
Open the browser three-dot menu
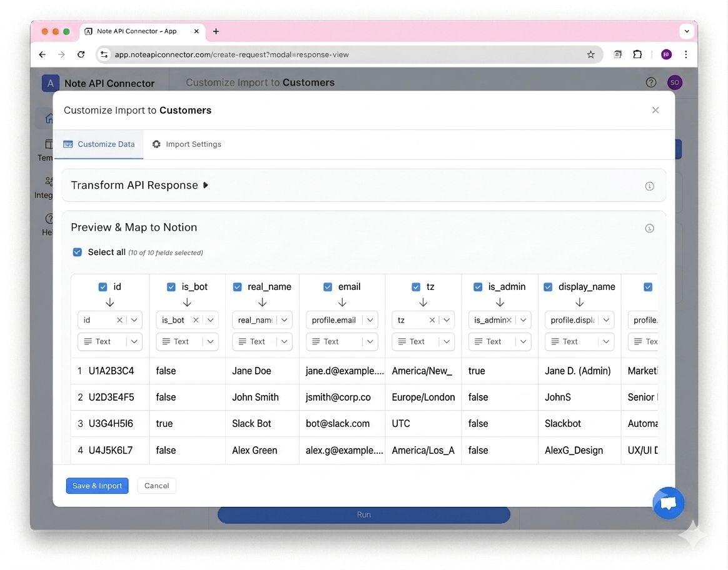tap(685, 55)
